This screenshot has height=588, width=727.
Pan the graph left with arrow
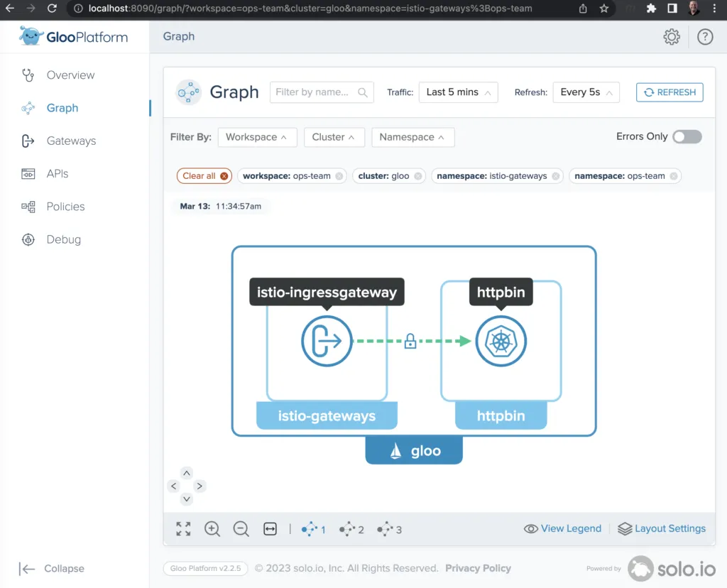pos(173,486)
